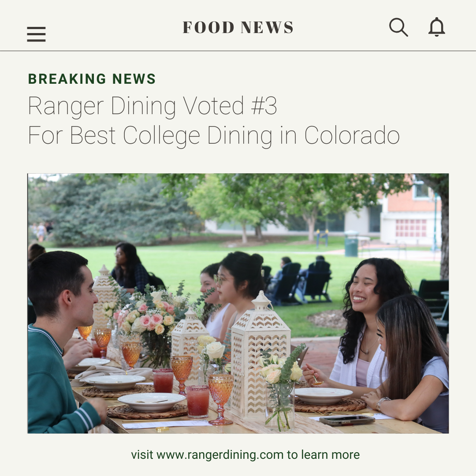Click the search magnifier icon
This screenshot has width=476, height=476.
pyautogui.click(x=398, y=27)
